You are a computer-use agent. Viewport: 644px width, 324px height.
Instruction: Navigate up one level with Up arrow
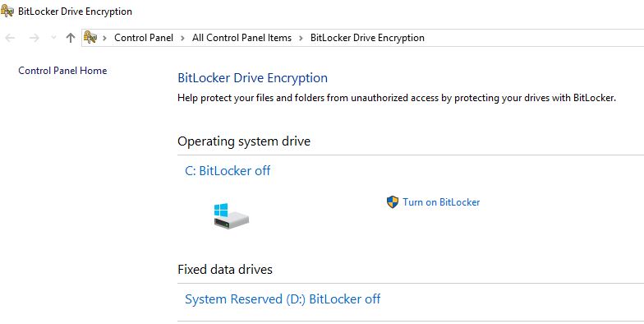pyautogui.click(x=71, y=38)
